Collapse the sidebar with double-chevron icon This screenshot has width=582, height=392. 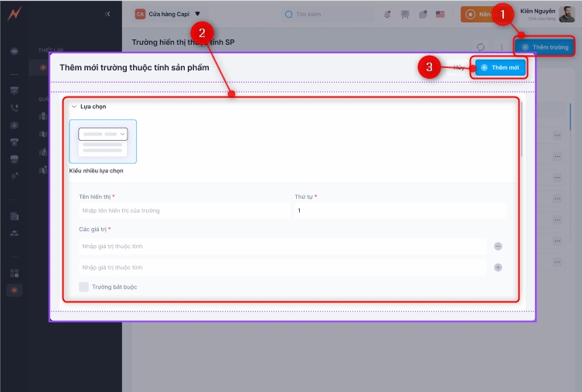point(107,14)
